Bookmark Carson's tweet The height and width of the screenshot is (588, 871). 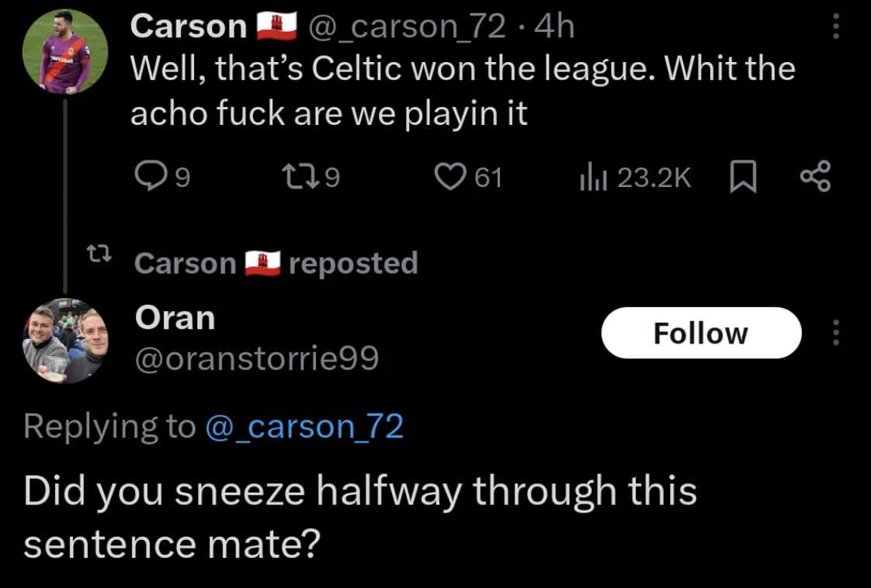coord(743,178)
